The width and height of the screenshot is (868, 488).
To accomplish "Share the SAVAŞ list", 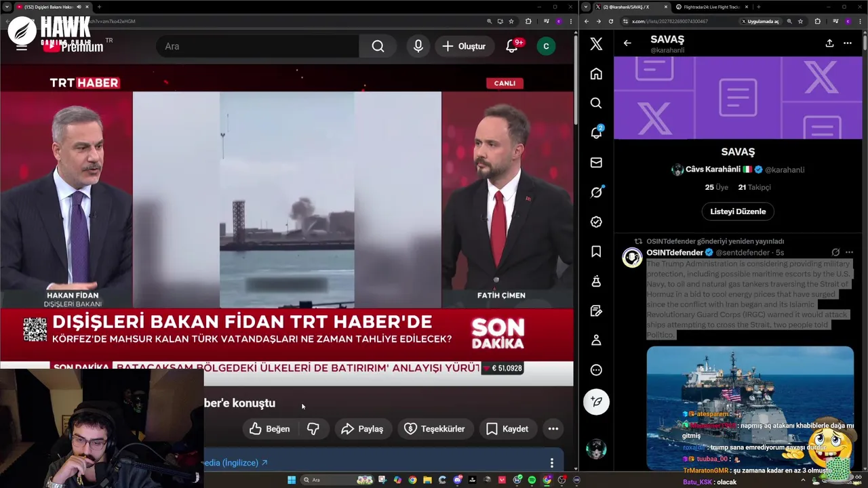I will (829, 43).
